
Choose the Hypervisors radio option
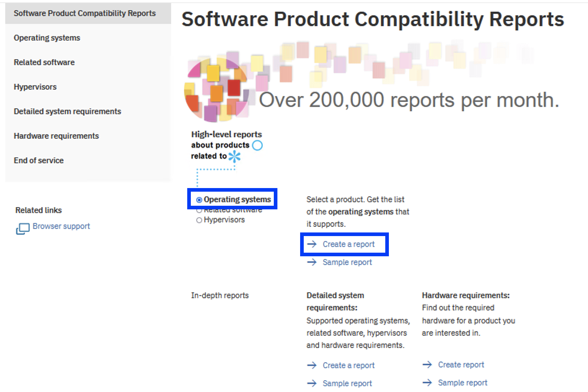(x=199, y=220)
